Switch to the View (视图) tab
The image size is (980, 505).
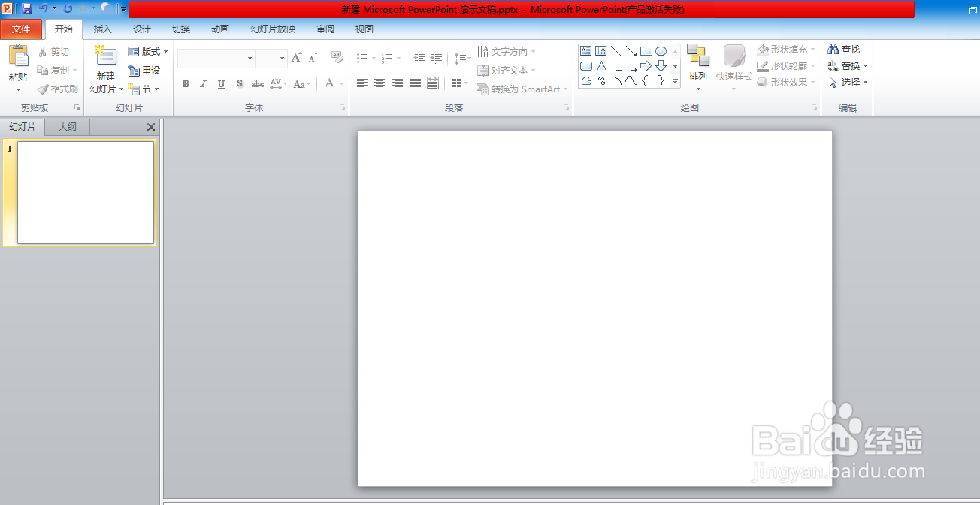364,29
